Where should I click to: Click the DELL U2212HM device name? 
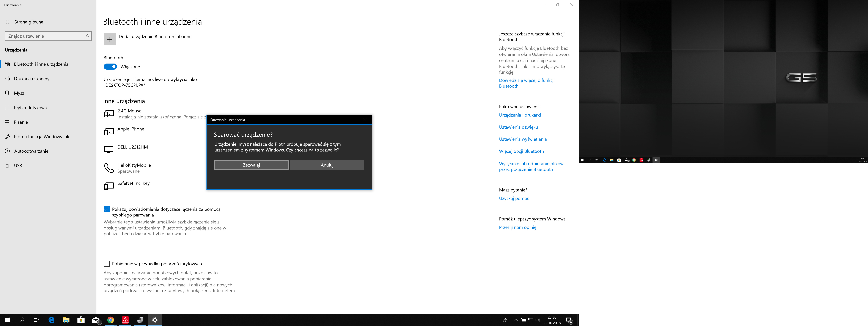[132, 147]
